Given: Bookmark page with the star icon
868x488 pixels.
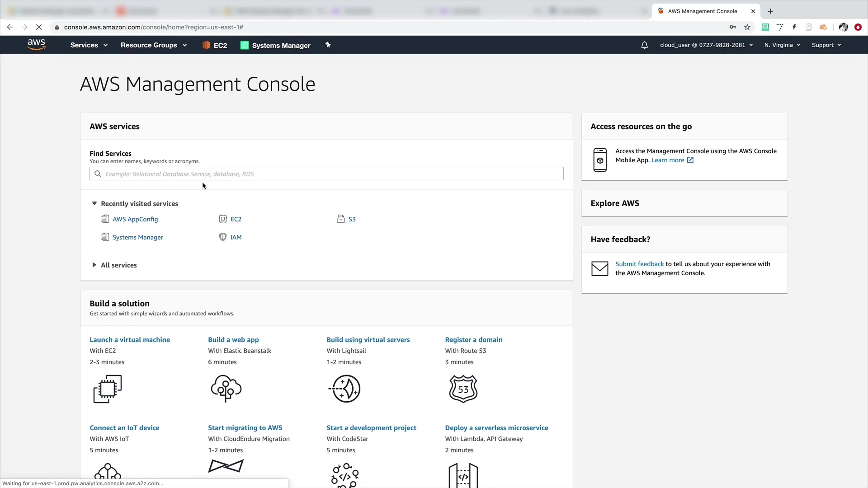Looking at the screenshot, I should tap(747, 27).
